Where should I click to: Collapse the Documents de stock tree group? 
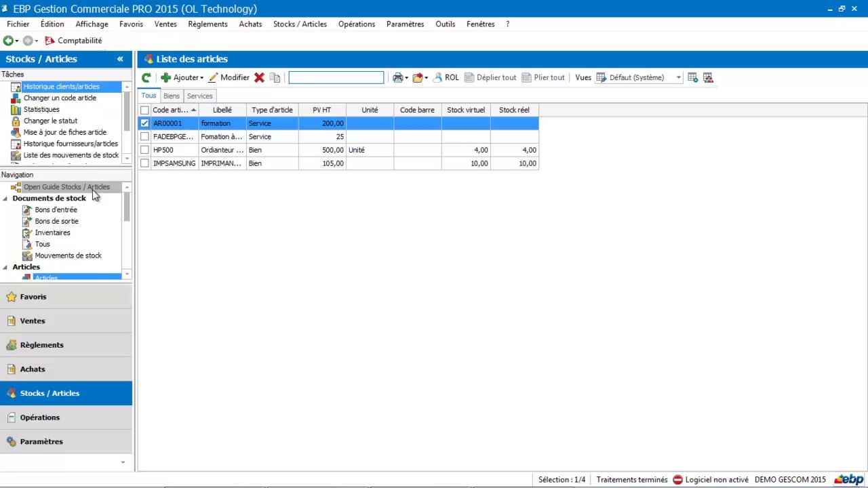5,199
